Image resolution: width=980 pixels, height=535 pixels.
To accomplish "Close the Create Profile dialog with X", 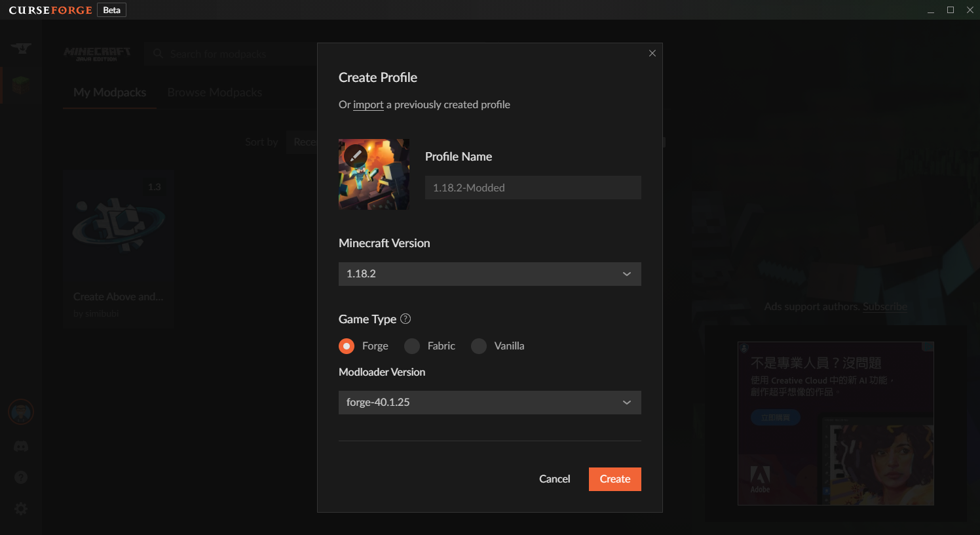I will tap(652, 53).
